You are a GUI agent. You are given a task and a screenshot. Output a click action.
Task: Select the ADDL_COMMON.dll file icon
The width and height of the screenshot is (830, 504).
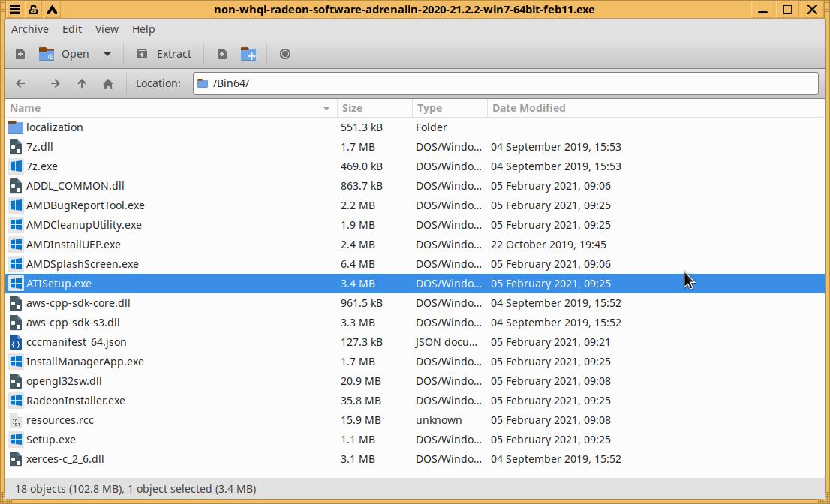tap(16, 186)
